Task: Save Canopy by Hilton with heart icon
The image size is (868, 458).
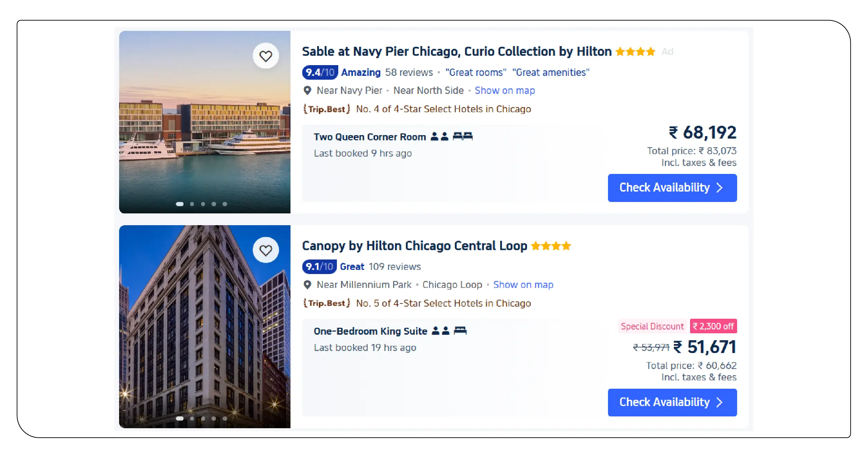Action: [x=266, y=250]
